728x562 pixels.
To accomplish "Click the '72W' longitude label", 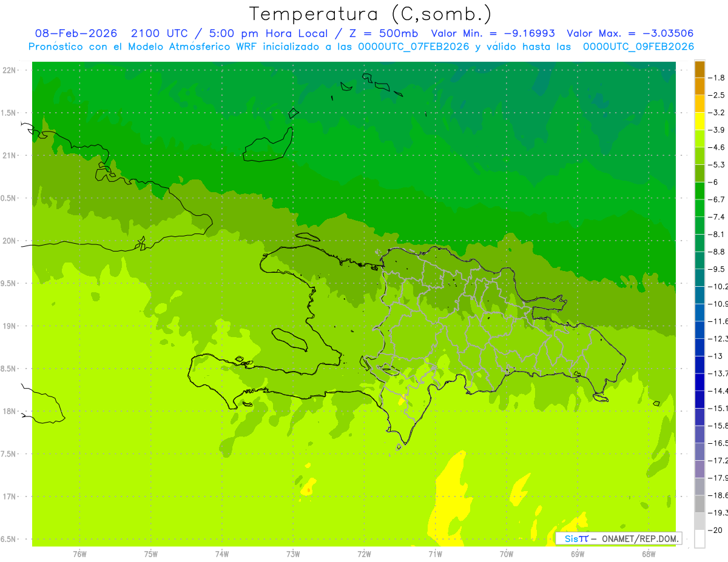I will pyautogui.click(x=364, y=554).
